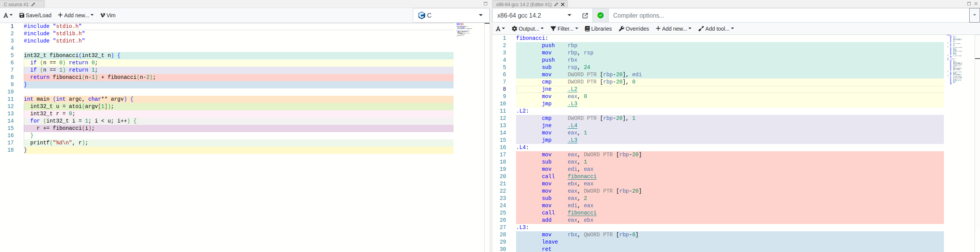
Task: Open the Save/Load dialog
Action: 35,15
